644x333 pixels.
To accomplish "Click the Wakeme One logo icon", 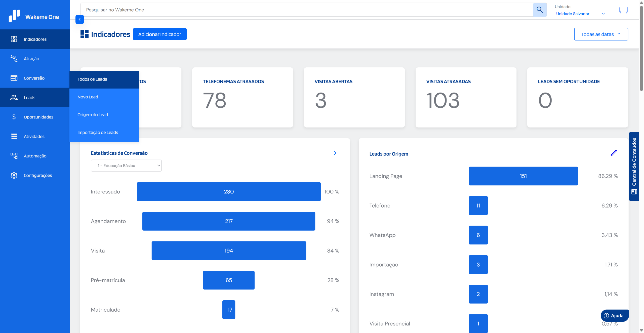I will click(x=14, y=16).
